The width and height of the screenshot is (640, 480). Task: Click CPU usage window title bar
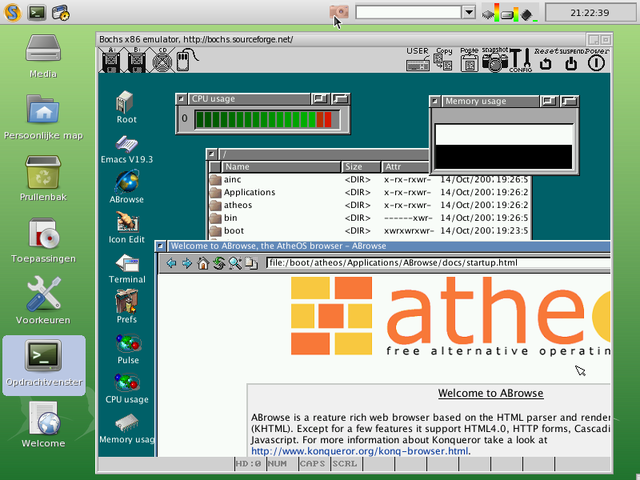249,99
